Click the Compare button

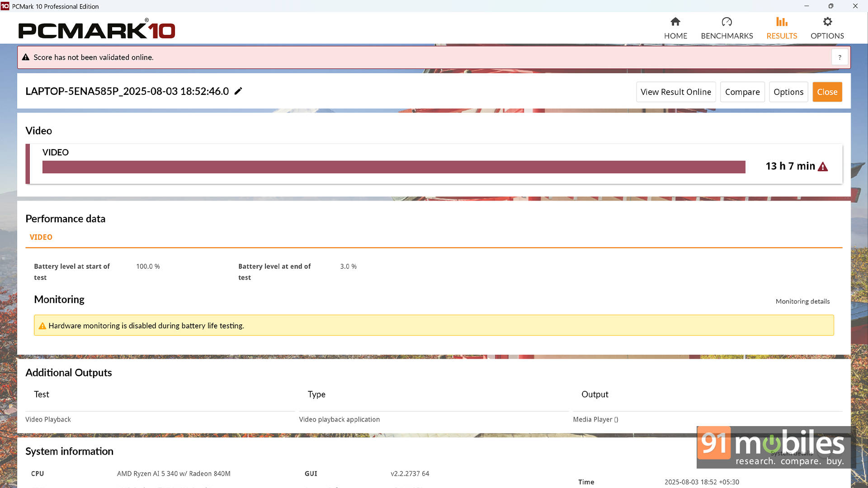[x=742, y=92]
